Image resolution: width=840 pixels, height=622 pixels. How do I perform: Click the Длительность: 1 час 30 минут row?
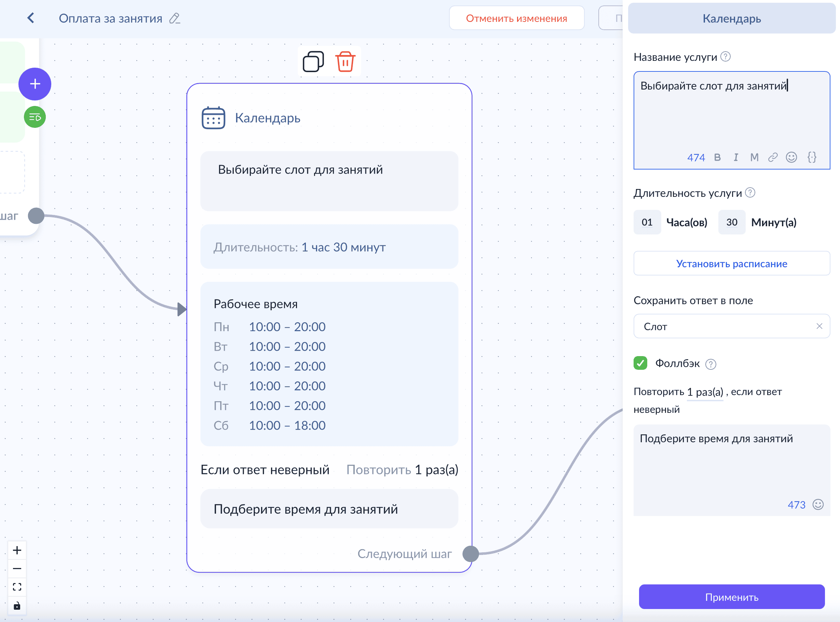329,247
